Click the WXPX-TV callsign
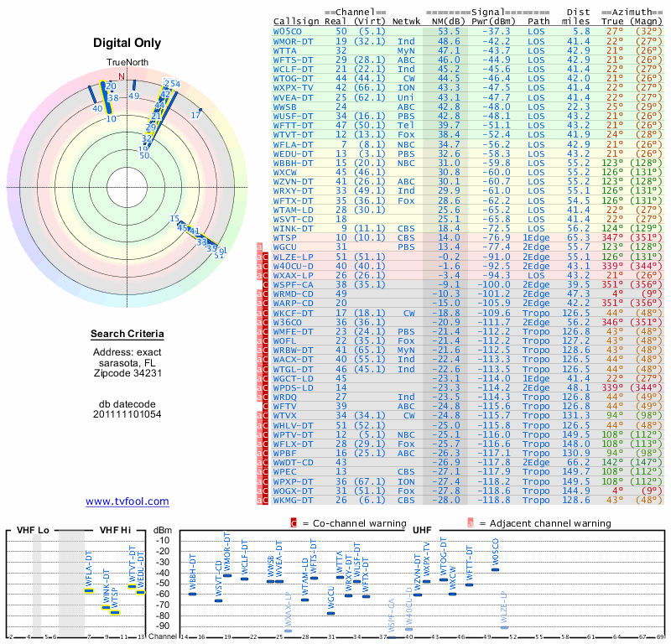 293,88
